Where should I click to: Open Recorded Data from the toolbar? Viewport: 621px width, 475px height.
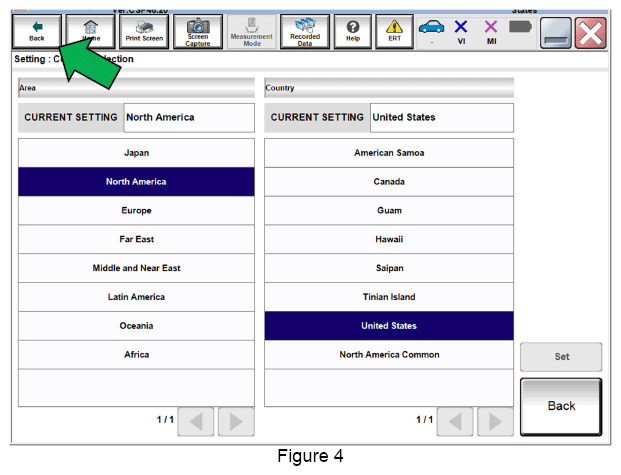(305, 32)
